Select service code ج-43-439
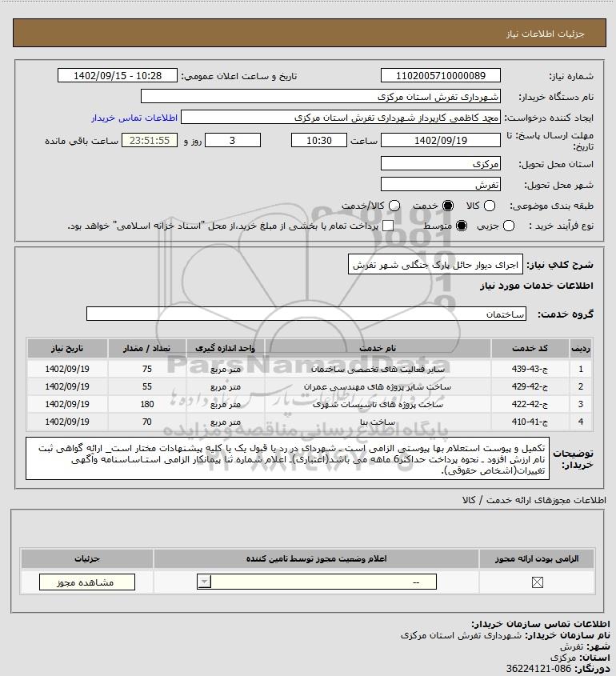Viewport: 616px width, 676px height. click(x=530, y=369)
